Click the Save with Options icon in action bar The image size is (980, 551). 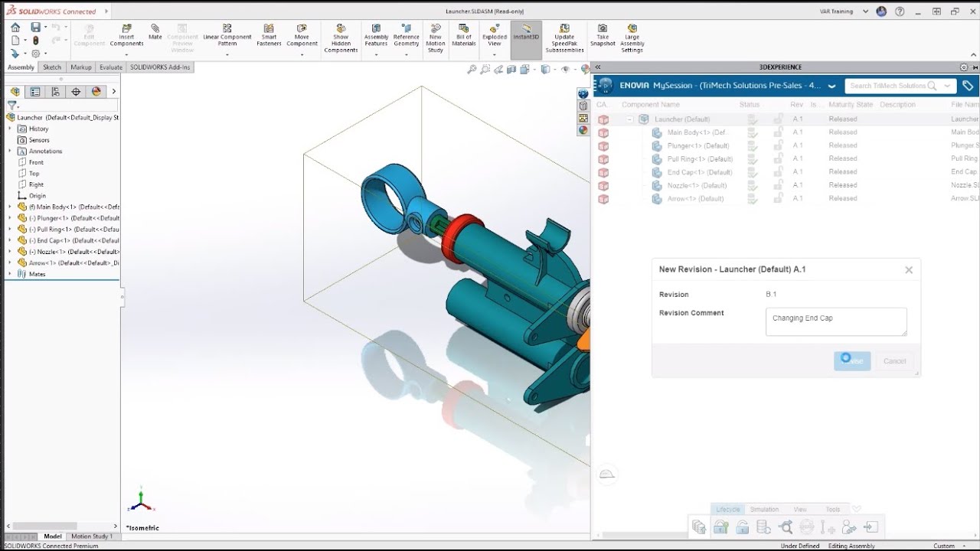coord(698,527)
